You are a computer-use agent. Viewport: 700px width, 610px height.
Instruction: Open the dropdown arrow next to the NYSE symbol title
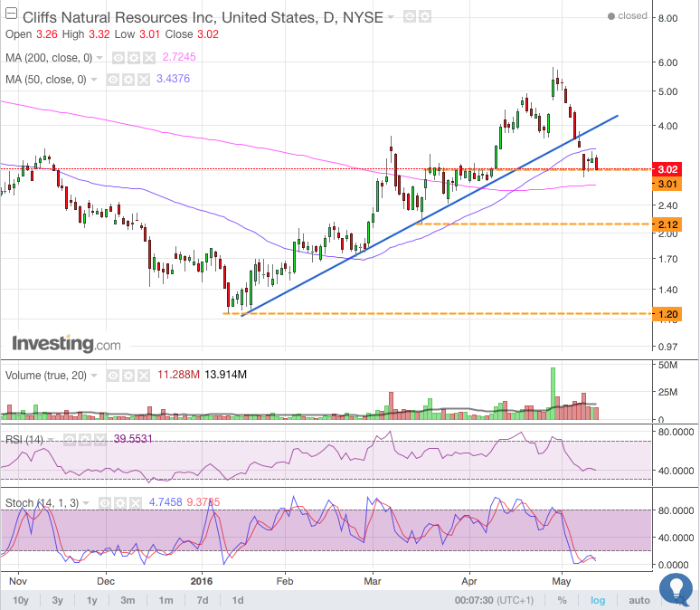click(391, 17)
